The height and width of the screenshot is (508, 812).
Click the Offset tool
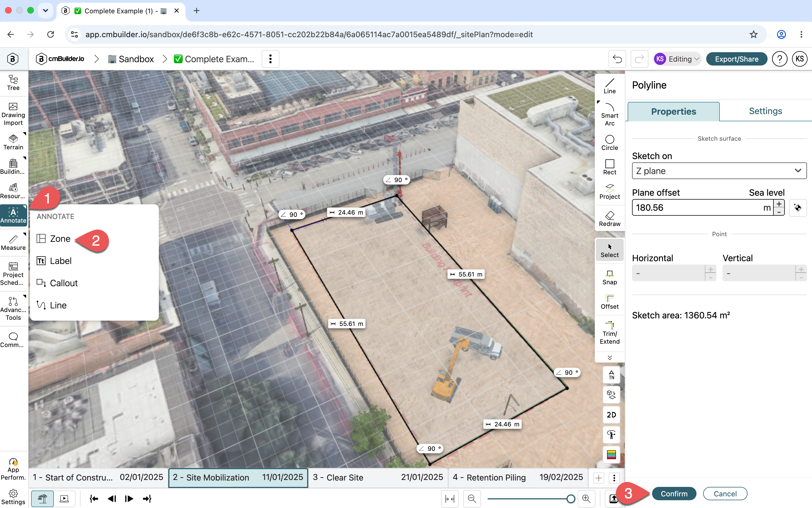tap(610, 302)
